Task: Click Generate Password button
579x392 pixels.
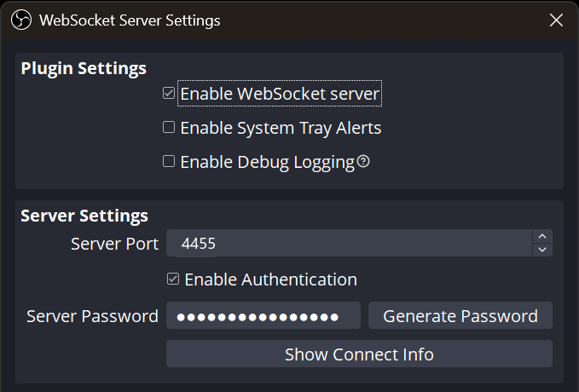Action: coord(460,315)
